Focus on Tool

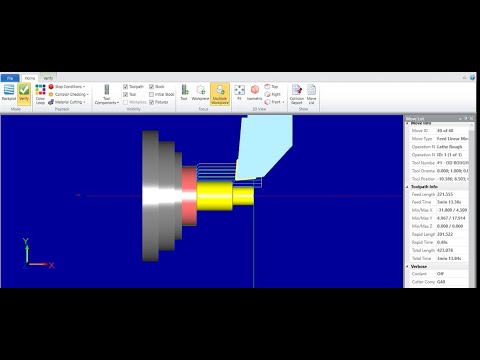[x=184, y=92]
